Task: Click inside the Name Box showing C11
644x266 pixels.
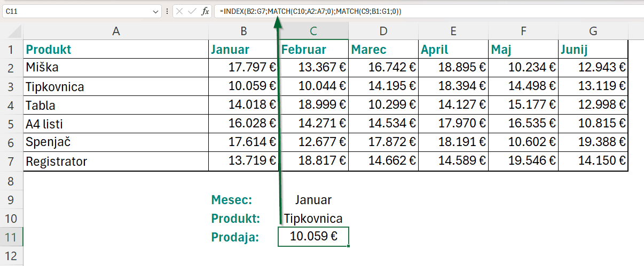Action: tap(75, 11)
